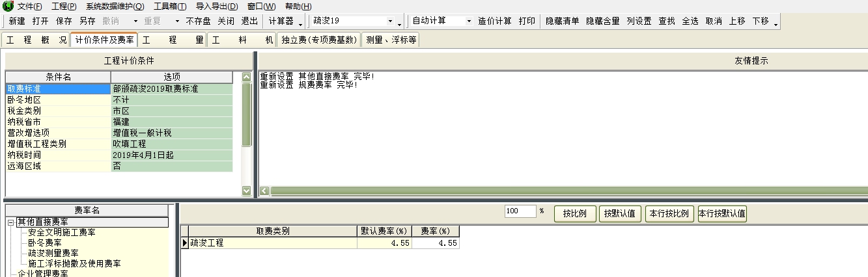Image resolution: width=868 pixels, height=277 pixels.
Task: Click 关闭 in the toolbar
Action: 226,21
